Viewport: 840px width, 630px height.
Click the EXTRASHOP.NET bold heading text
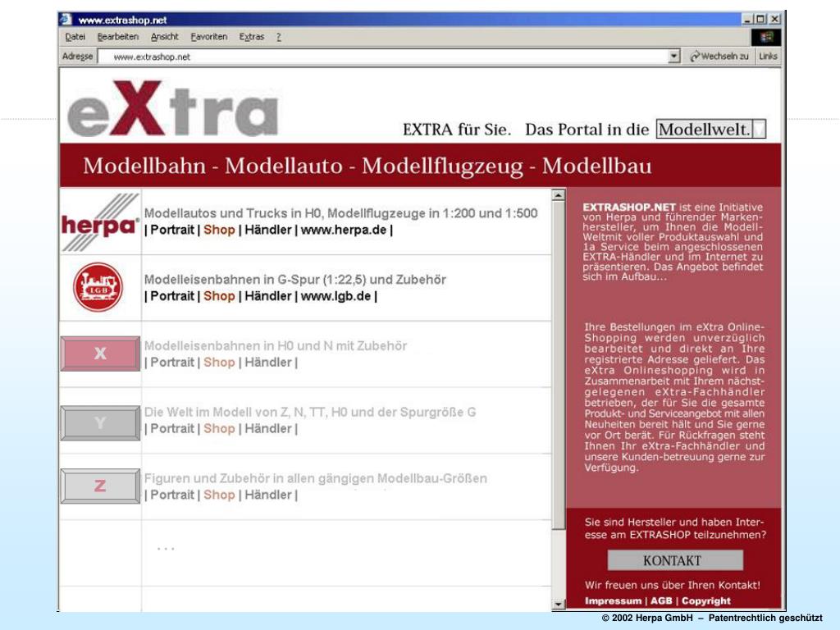click(x=629, y=207)
